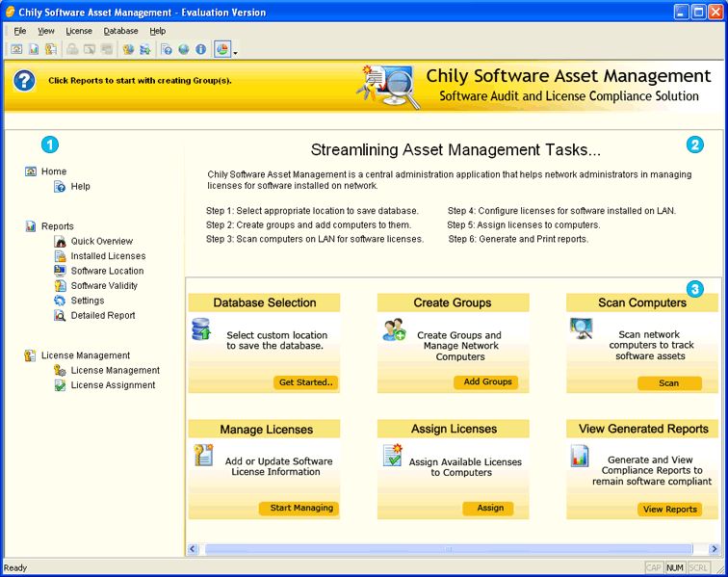
Task: Click the Home icon in the toolbar
Action: (16, 49)
